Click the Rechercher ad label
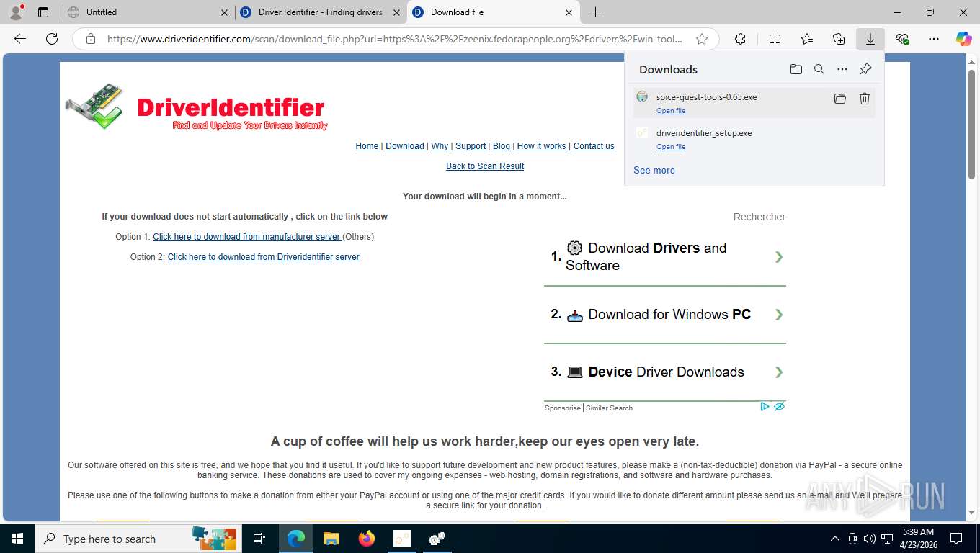 tap(759, 217)
